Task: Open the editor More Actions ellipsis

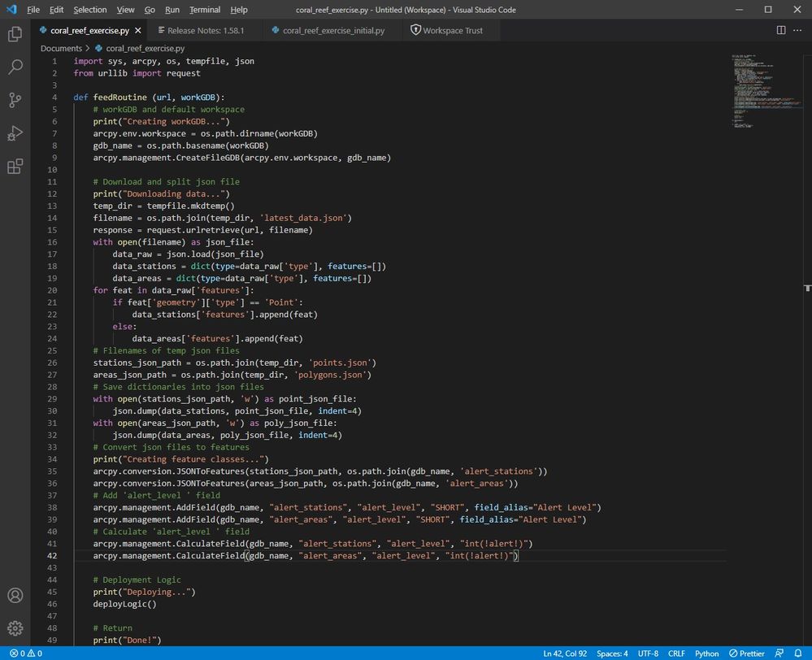Action: (799, 30)
